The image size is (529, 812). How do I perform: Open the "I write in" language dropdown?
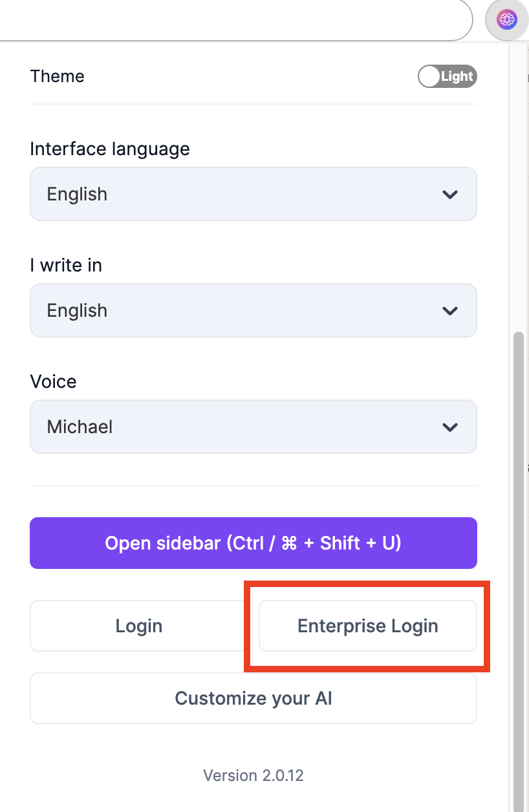click(253, 310)
